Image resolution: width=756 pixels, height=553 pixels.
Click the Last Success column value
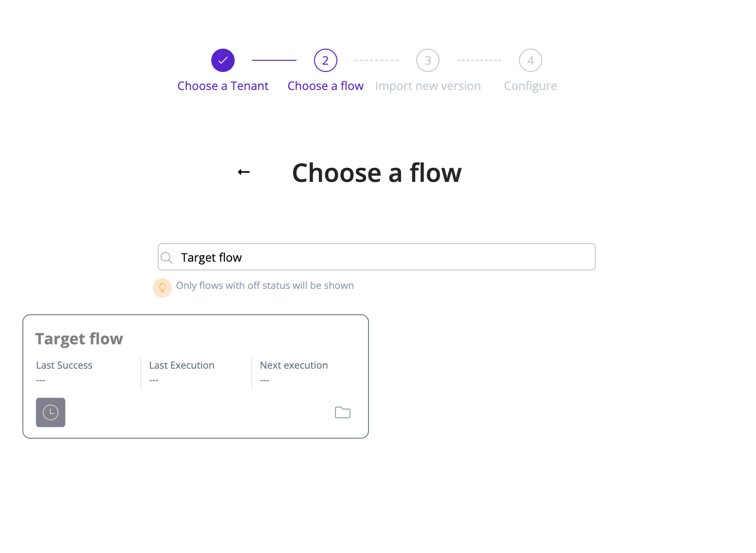pos(41,379)
